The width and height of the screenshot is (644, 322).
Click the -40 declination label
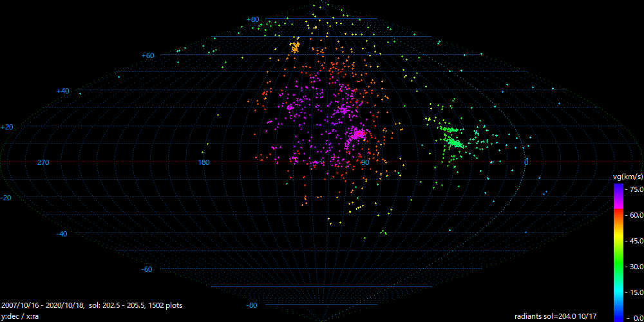point(62,234)
